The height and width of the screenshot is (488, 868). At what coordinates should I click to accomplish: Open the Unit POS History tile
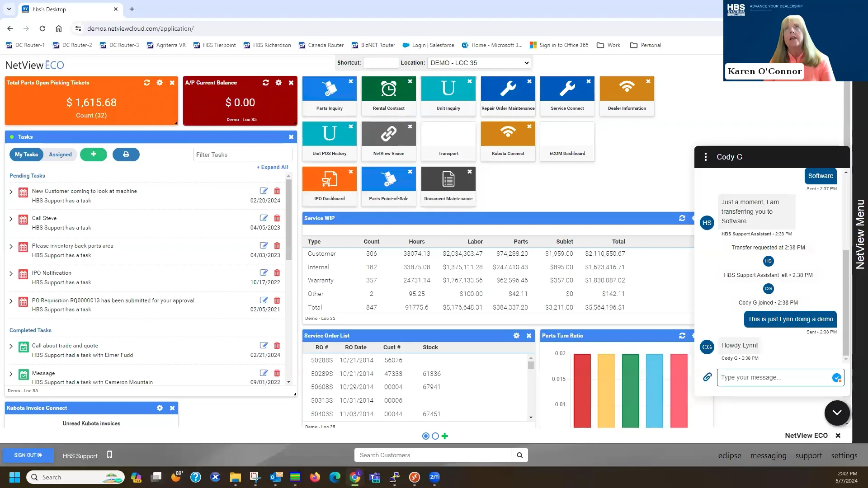pyautogui.click(x=329, y=141)
